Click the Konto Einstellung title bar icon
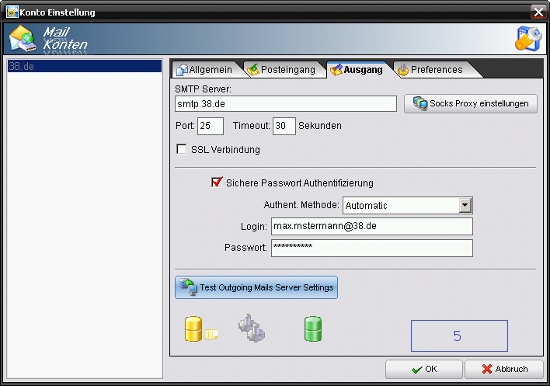 coord(12,12)
